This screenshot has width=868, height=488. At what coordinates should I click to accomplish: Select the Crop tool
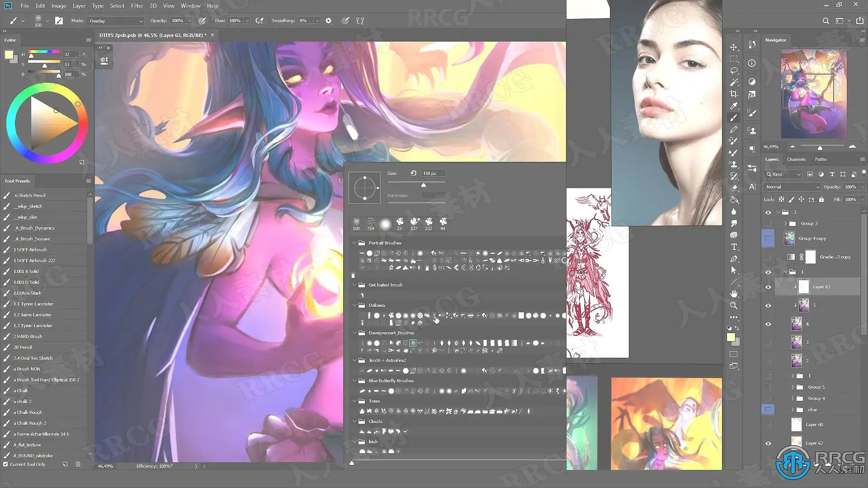[734, 94]
